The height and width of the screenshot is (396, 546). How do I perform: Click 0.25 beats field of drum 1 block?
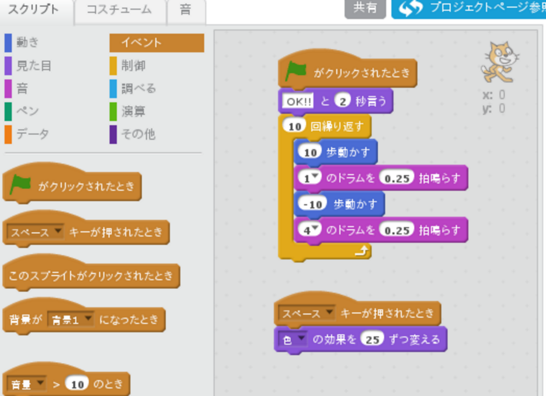point(397,178)
